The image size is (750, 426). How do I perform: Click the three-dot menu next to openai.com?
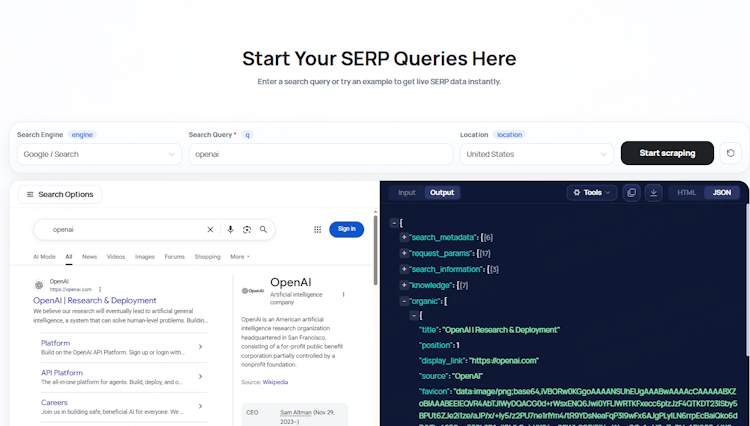click(x=100, y=289)
